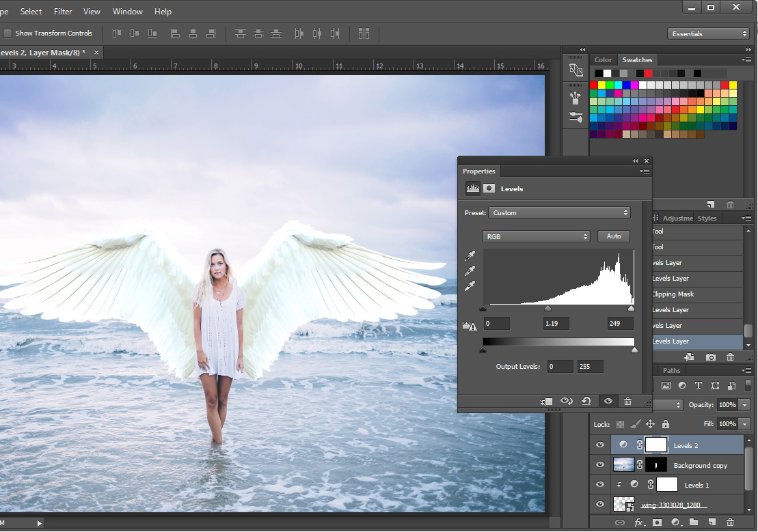Open the Filter menu
Screen dimensions: 758x532
coord(62,11)
